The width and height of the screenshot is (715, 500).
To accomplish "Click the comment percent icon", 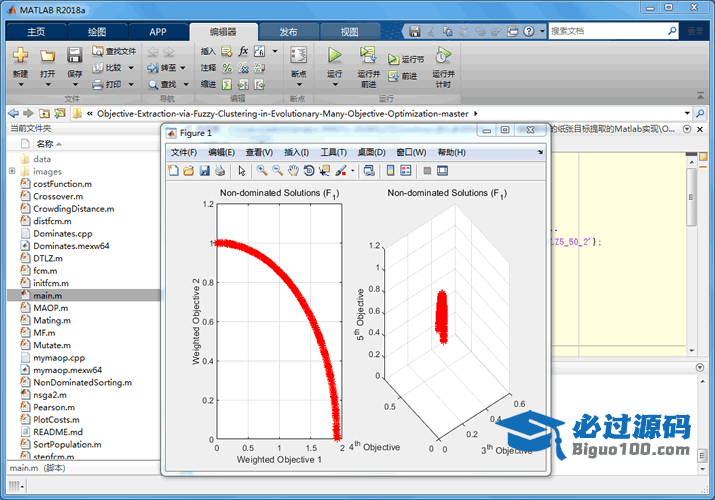I will tap(227, 68).
